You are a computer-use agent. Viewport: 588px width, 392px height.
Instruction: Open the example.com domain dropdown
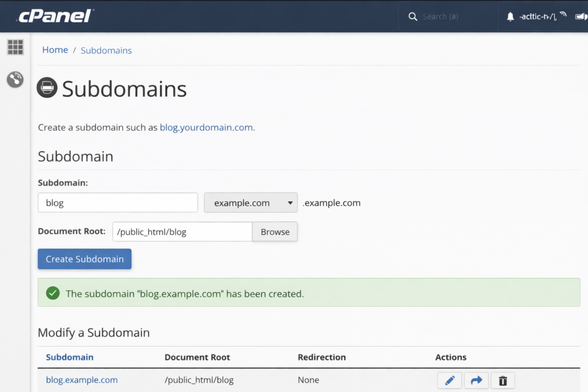(250, 202)
